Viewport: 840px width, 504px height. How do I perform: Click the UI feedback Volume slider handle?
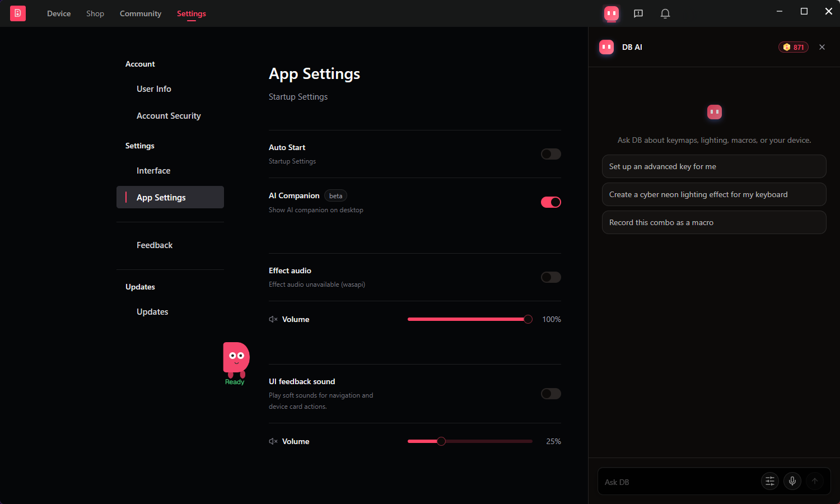[x=441, y=441]
